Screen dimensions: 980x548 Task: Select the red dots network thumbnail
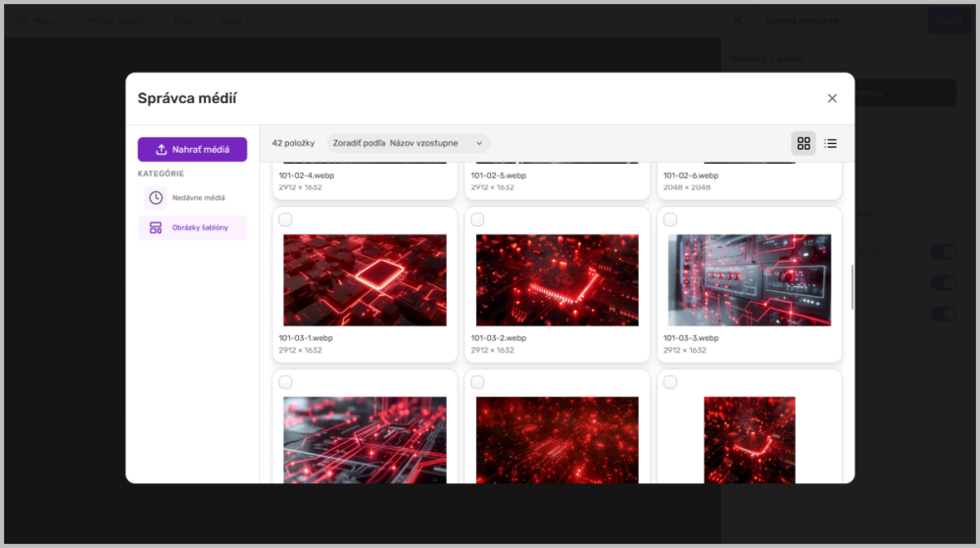coord(558,440)
